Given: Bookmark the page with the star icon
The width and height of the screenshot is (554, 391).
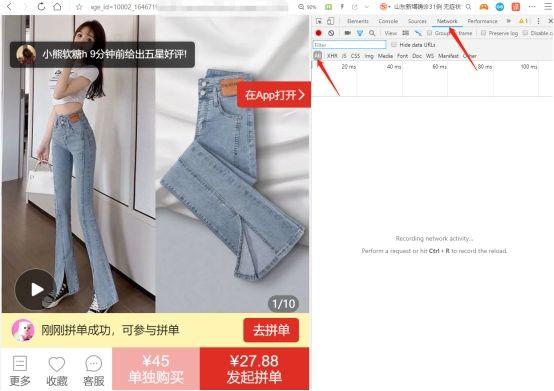Looking at the screenshot, I should (x=79, y=7).
